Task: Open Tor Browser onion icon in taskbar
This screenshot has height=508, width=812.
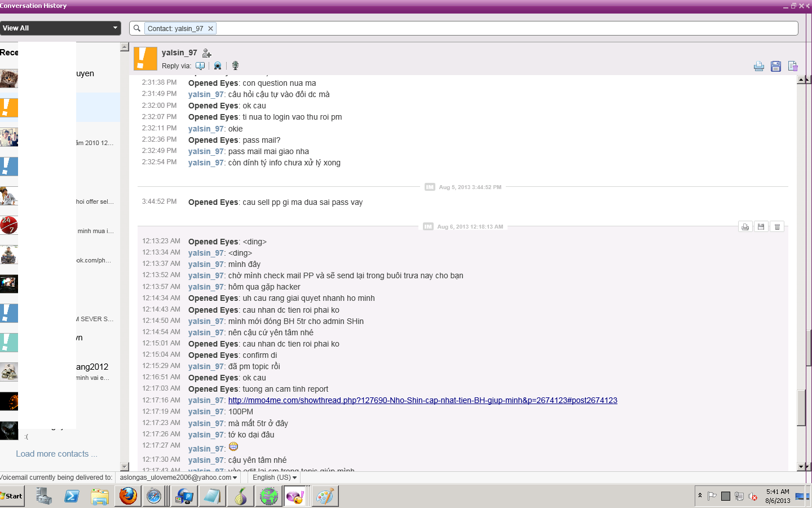Action: coord(241,496)
